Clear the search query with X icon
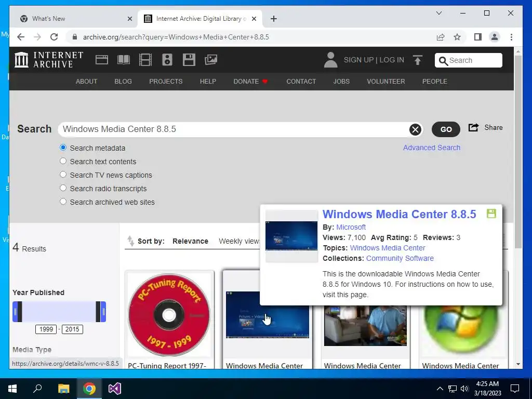Image resolution: width=532 pixels, height=399 pixels. pos(415,129)
